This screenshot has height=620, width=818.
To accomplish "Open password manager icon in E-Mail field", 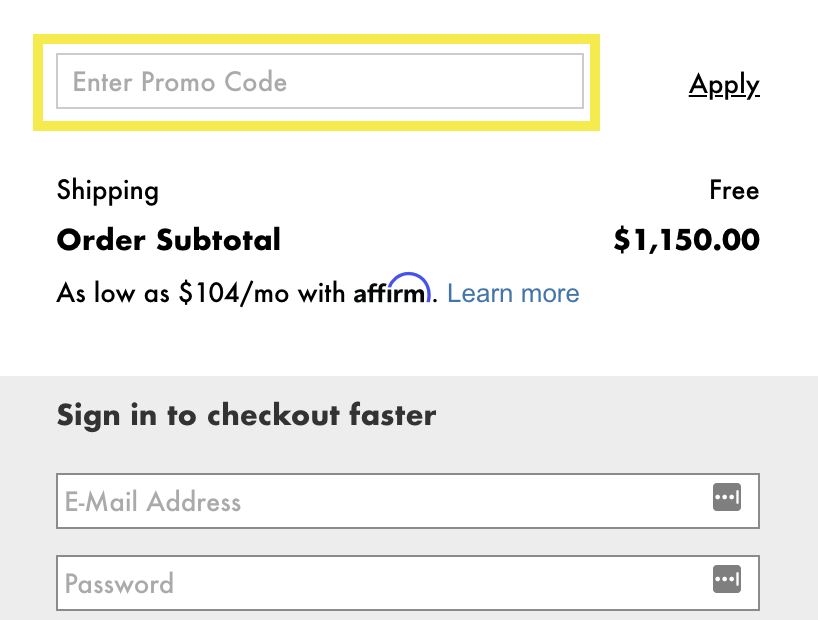I will tap(726, 497).
